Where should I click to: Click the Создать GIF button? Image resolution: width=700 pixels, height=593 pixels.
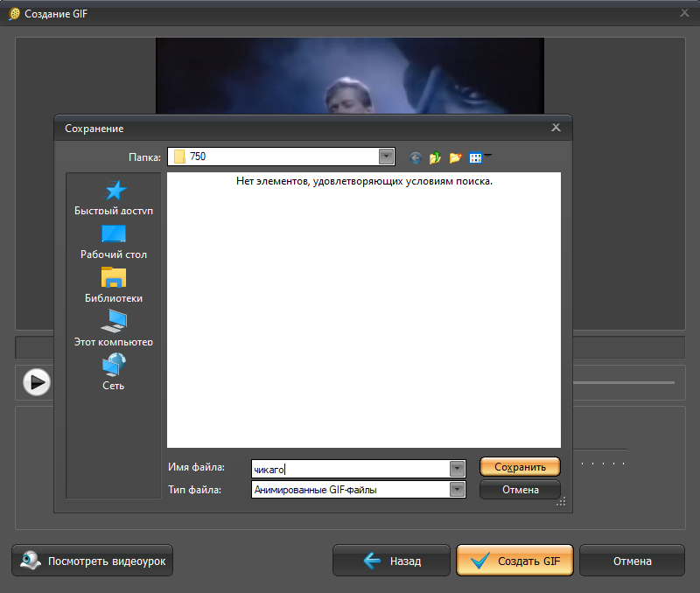514,561
